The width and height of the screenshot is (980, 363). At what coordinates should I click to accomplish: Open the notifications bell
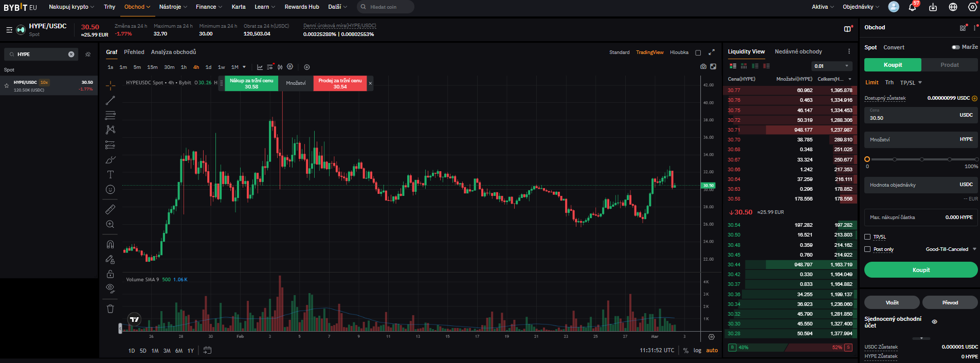tap(913, 7)
